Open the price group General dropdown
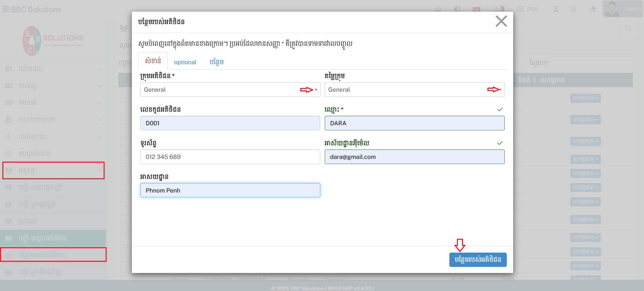The width and height of the screenshot is (644, 291). pyautogui.click(x=414, y=90)
